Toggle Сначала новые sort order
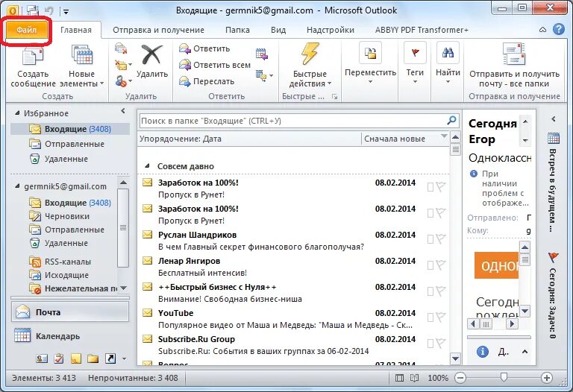This screenshot has width=573, height=392. 405,139
